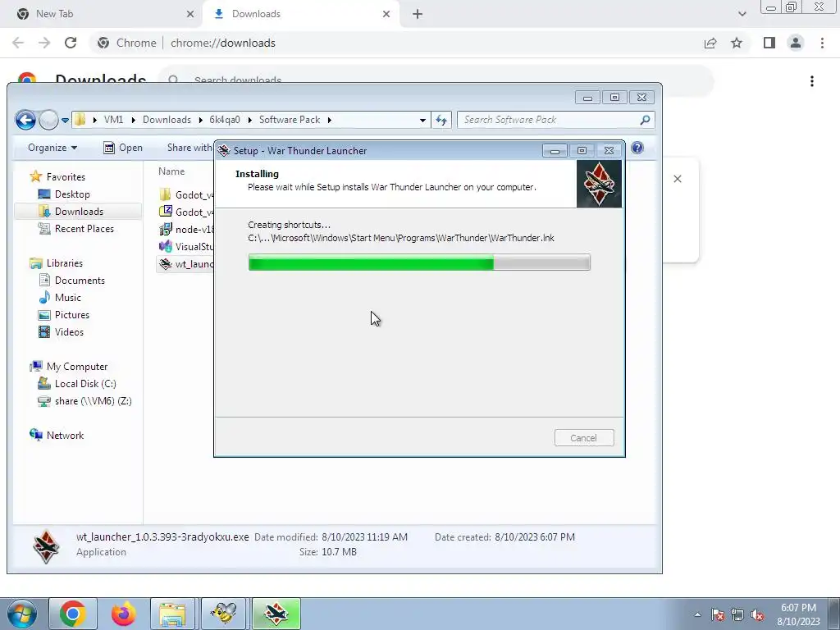The image size is (840, 630).
Task: Dismiss the download card with its X
Action: coord(677,179)
